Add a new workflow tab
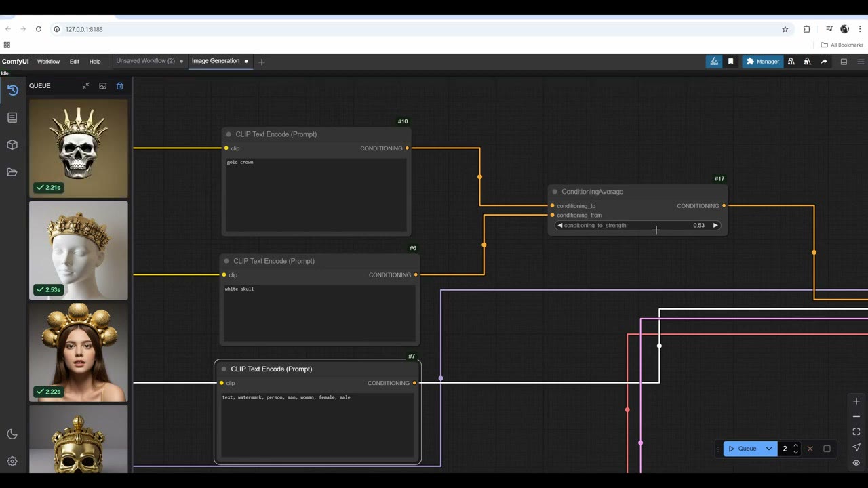 pyautogui.click(x=262, y=62)
